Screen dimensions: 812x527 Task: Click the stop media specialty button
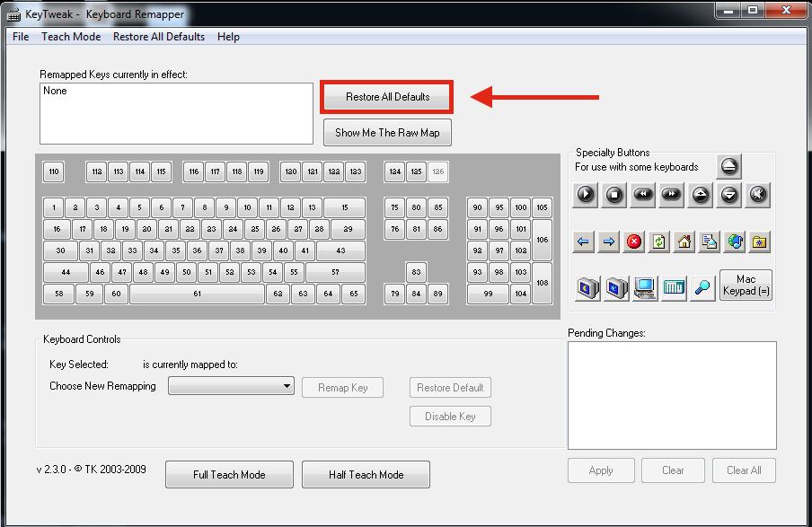point(614,195)
